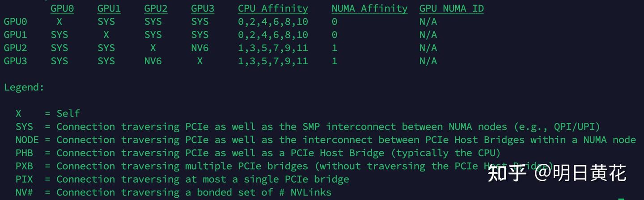
Task: Click the GPU2 column header
Action: [x=156, y=8]
